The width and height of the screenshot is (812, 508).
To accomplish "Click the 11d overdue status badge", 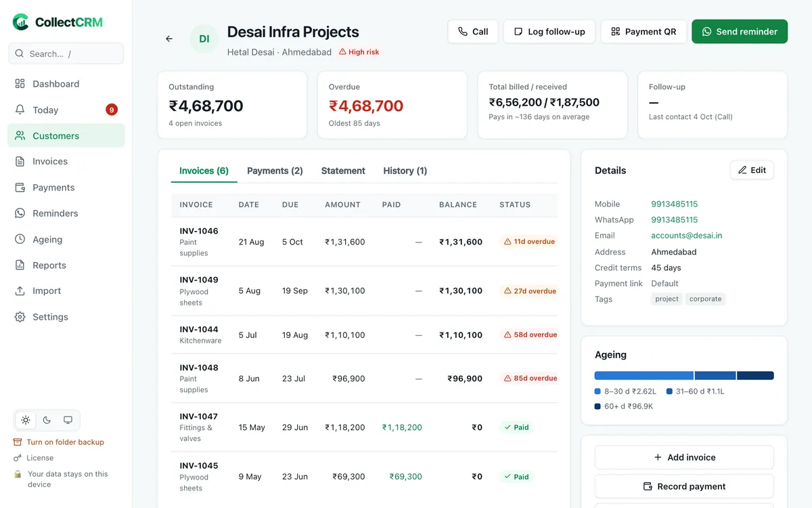I will 529,242.
